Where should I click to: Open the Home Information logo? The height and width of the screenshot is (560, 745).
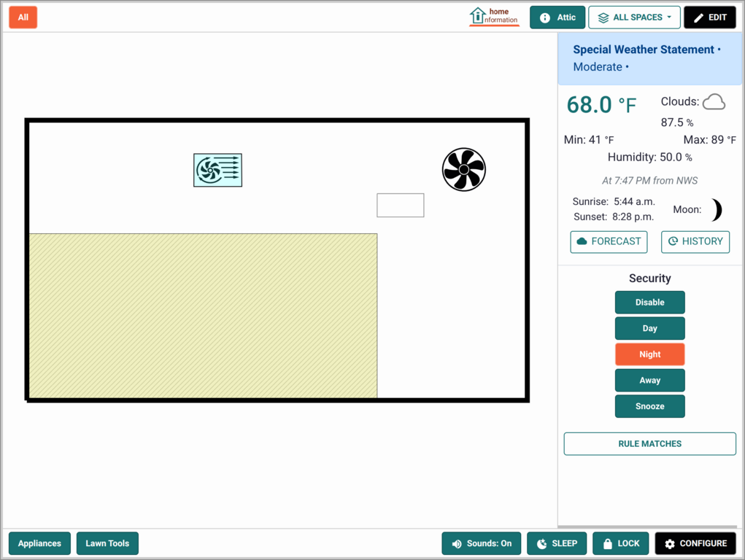pos(494,17)
